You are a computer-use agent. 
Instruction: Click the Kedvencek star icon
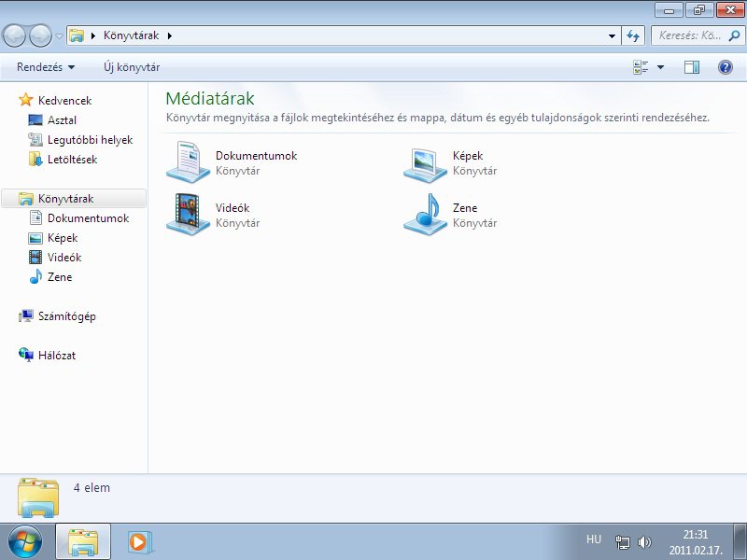pyautogui.click(x=26, y=100)
